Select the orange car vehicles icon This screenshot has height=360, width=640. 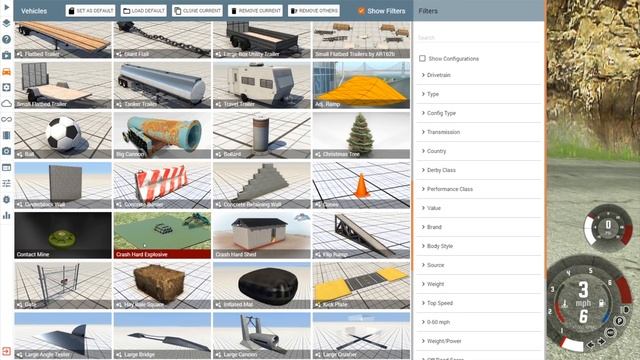coord(6,71)
